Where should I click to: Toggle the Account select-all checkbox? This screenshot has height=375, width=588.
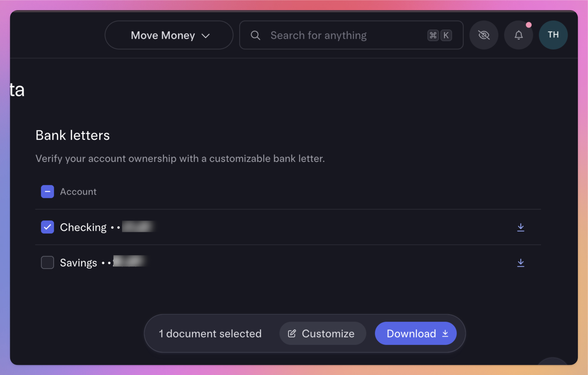(47, 192)
